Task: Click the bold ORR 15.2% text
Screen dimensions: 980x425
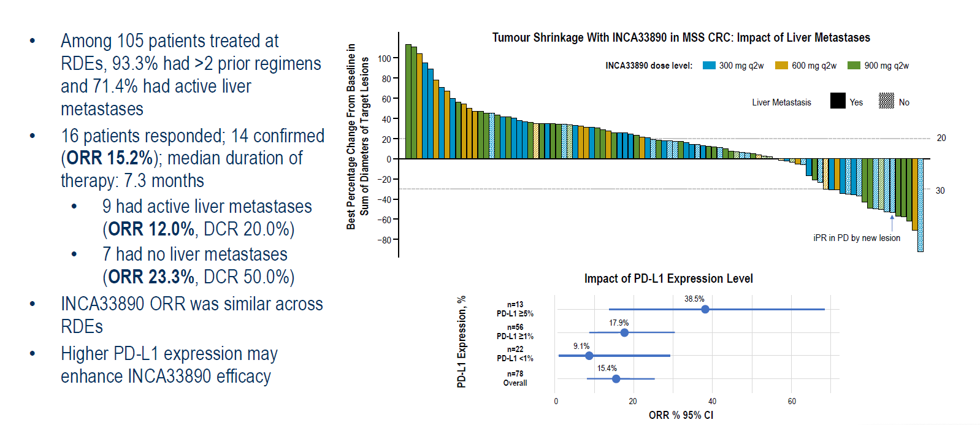Action: tap(110, 158)
